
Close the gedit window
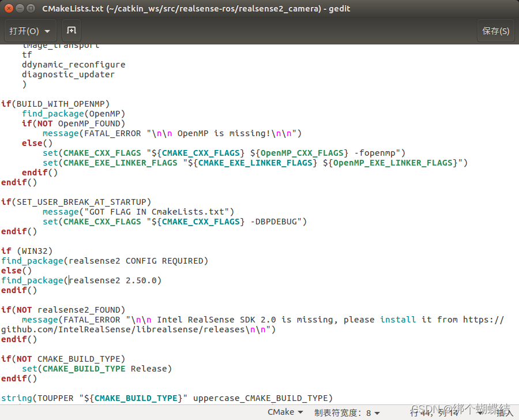click(x=9, y=8)
